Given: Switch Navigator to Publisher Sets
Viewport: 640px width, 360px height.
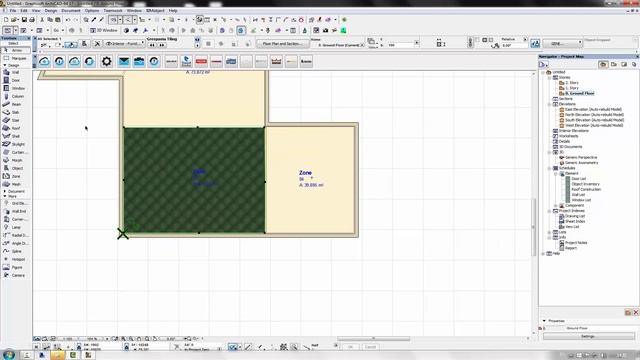Looking at the screenshot, I should click(634, 64).
